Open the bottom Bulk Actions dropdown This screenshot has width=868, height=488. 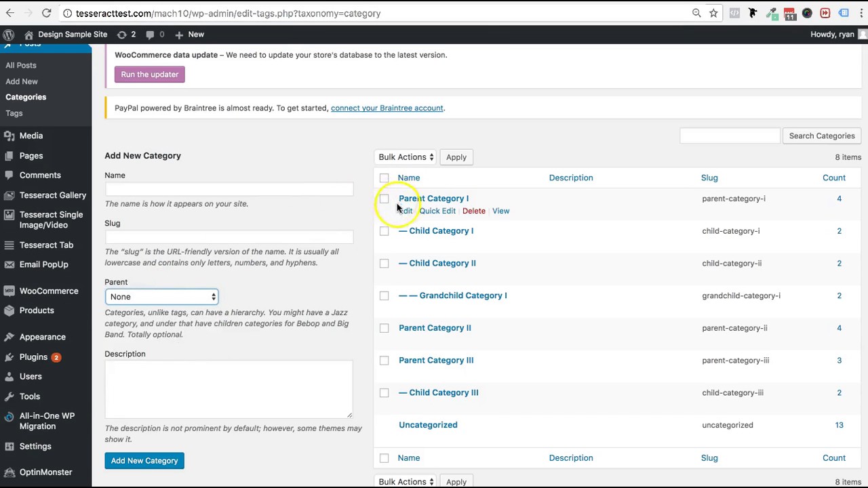(x=406, y=481)
